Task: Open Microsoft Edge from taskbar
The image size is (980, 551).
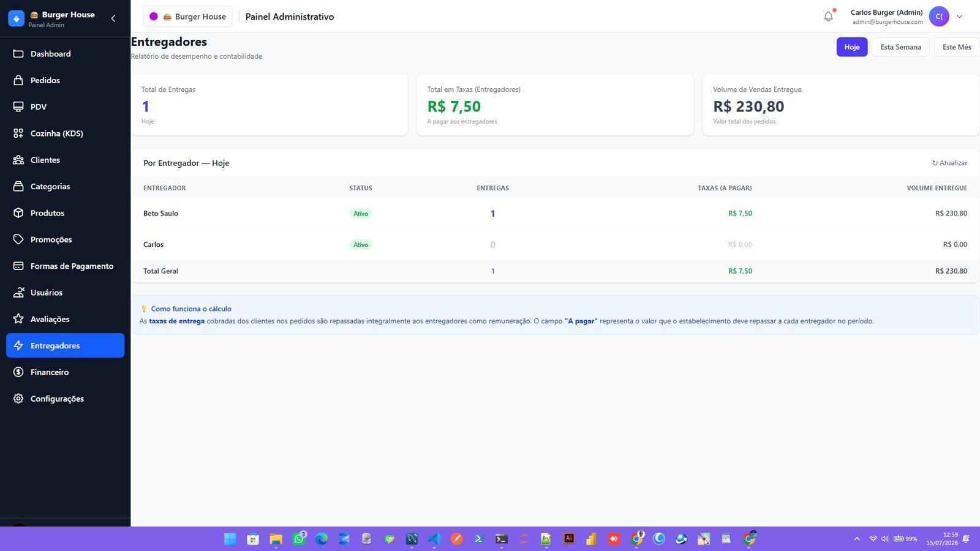Action: pyautogui.click(x=321, y=539)
